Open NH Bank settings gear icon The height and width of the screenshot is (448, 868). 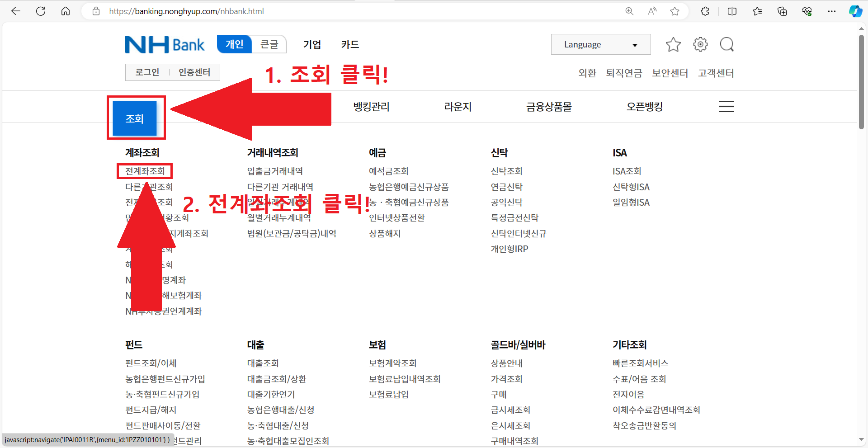click(700, 44)
